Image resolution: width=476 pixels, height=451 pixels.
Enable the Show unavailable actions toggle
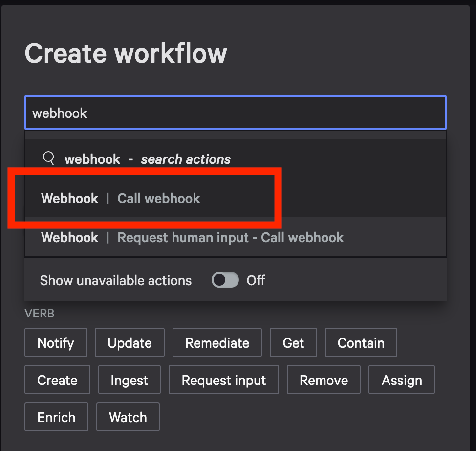[224, 280]
